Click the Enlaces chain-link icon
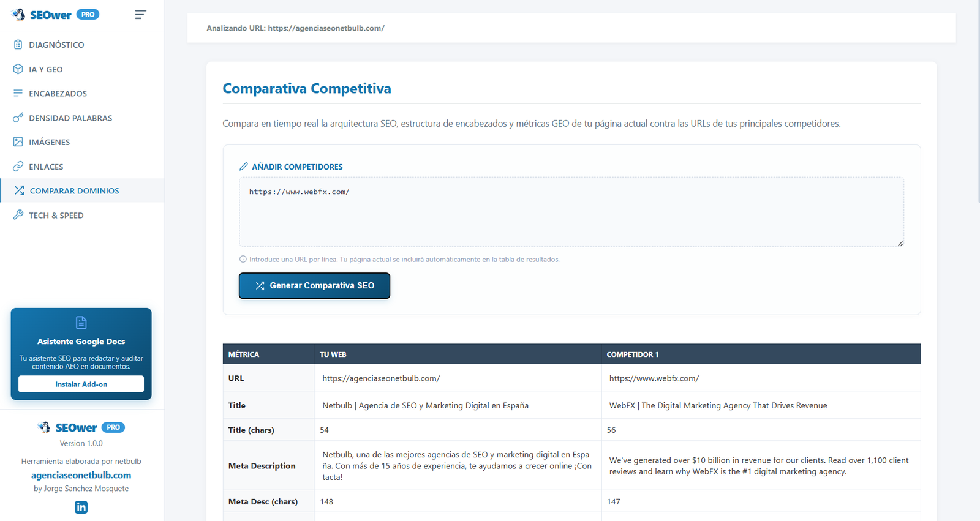This screenshot has width=980, height=521. (x=18, y=167)
